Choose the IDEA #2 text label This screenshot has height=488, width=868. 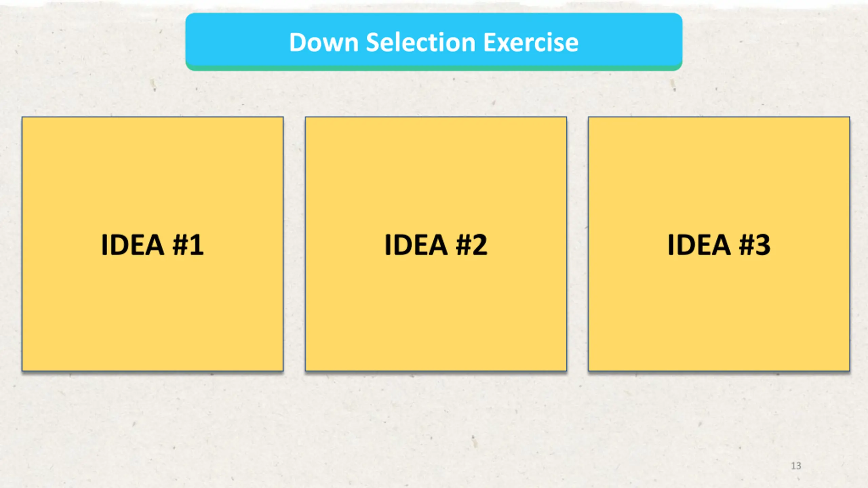pyautogui.click(x=436, y=245)
